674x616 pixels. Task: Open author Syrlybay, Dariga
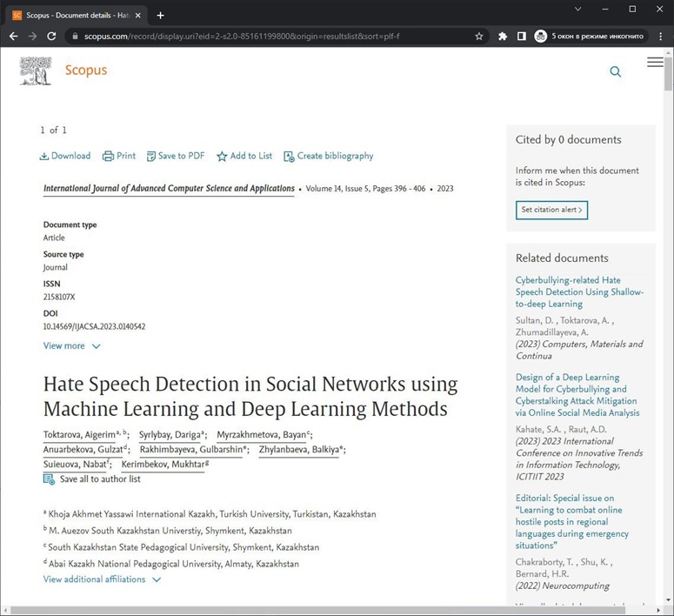coord(170,435)
